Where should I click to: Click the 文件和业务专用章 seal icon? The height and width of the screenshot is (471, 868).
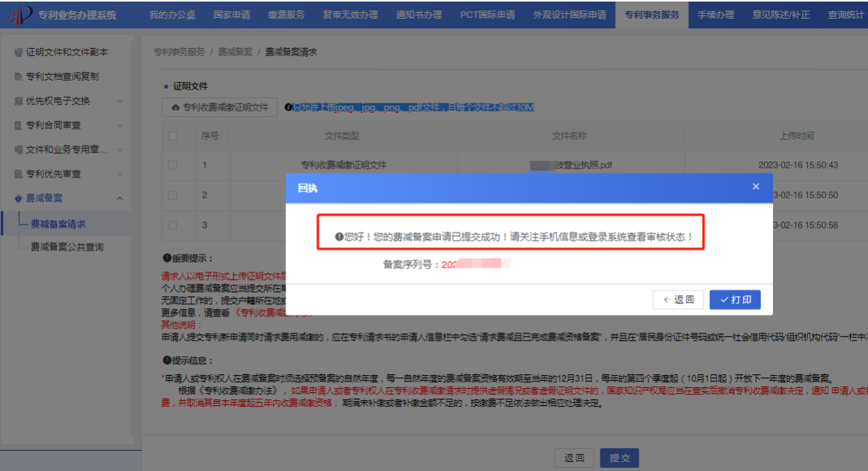point(18,149)
